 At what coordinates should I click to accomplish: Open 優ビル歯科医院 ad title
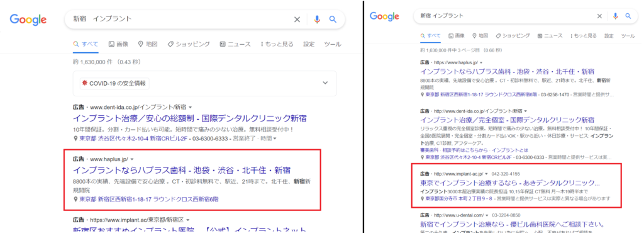(x=511, y=224)
